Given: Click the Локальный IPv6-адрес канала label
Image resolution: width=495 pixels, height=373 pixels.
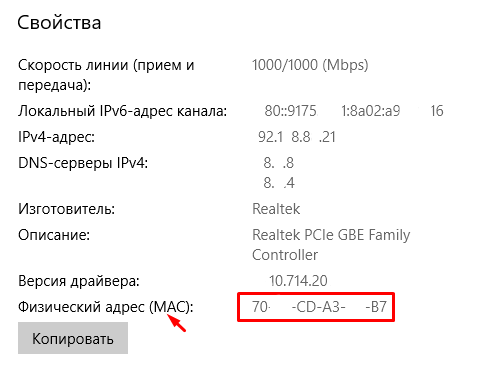Looking at the screenshot, I should [122, 111].
